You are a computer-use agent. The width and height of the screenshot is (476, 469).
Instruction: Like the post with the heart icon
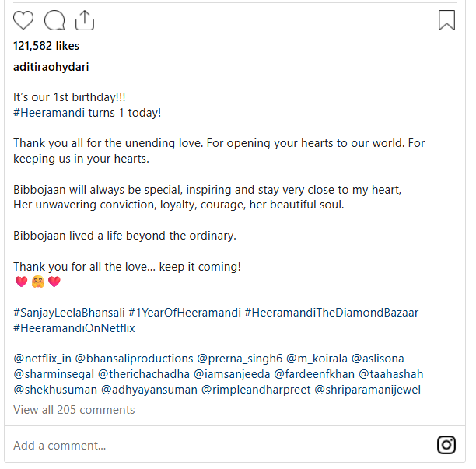click(x=24, y=20)
